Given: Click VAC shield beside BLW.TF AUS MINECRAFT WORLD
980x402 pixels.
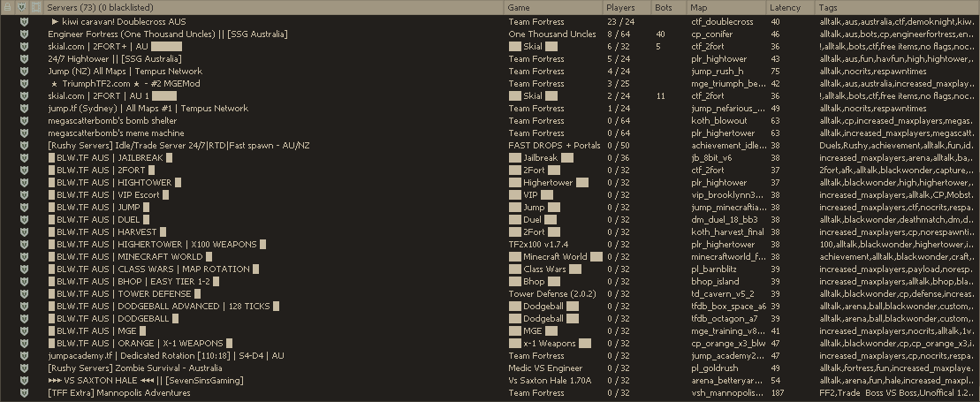Looking at the screenshot, I should click(x=24, y=257).
